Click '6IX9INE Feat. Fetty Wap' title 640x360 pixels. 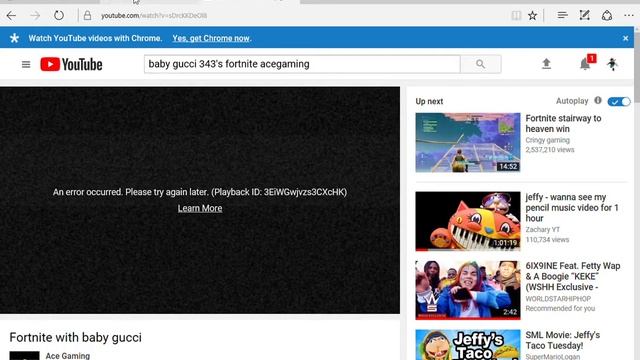point(573,276)
